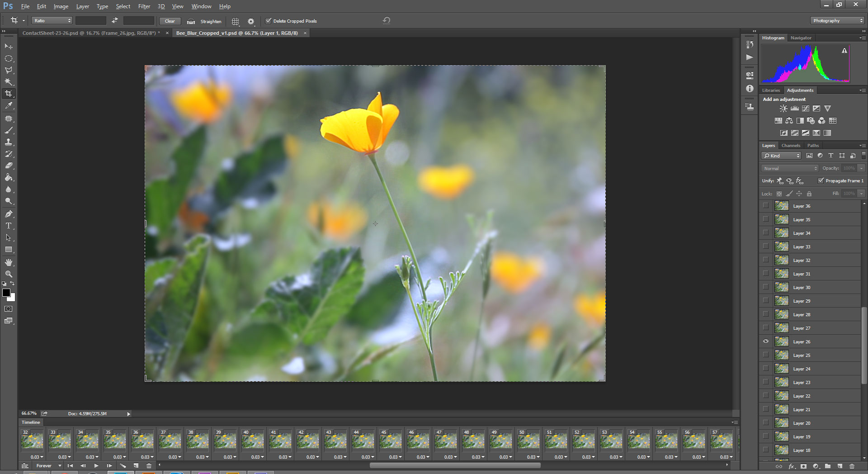Tween animation frames in Timeline
The width and height of the screenshot is (868, 474).
pyautogui.click(x=123, y=465)
